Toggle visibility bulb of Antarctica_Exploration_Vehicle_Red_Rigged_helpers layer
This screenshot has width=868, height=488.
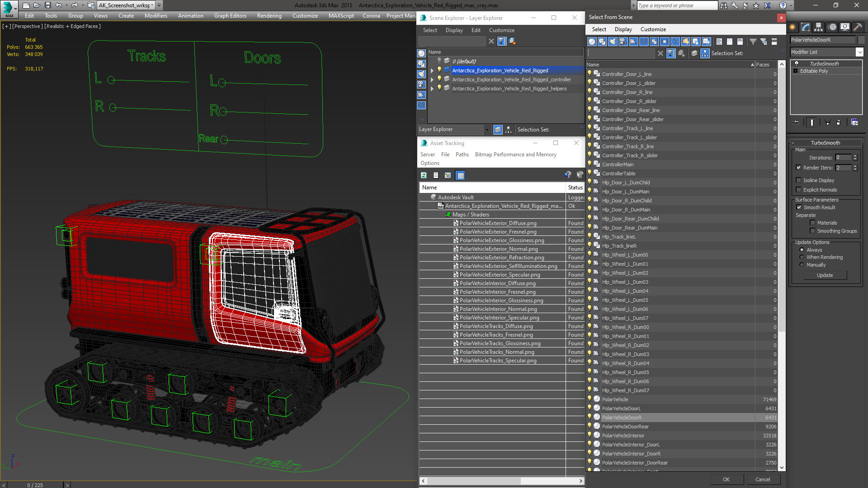[x=439, y=89]
